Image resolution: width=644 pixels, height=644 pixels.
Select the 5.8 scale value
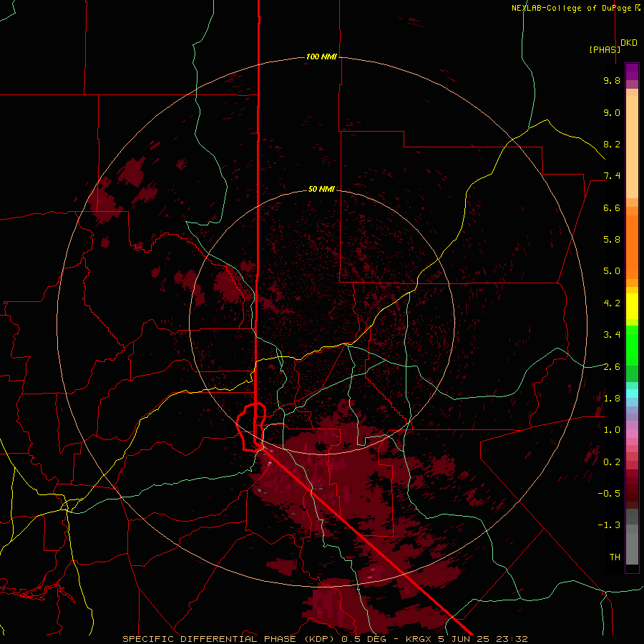pyautogui.click(x=612, y=239)
